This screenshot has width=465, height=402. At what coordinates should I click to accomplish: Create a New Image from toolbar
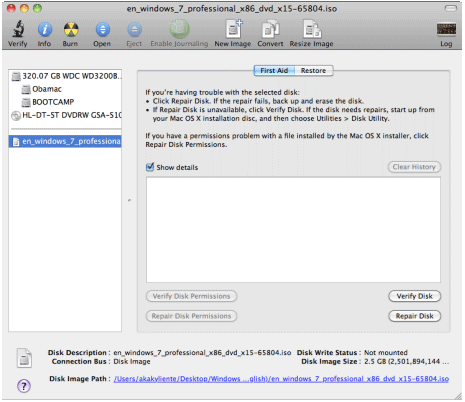point(233,28)
